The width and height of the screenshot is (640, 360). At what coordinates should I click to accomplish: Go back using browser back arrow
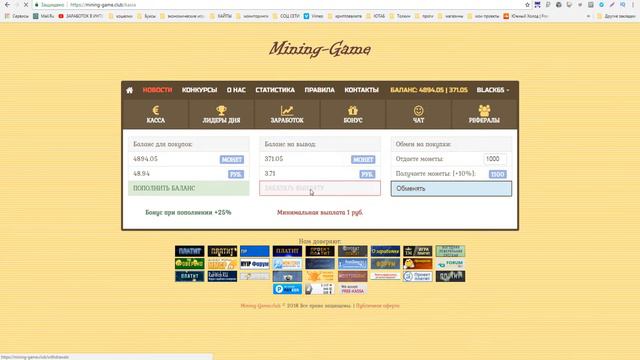(x=7, y=5)
